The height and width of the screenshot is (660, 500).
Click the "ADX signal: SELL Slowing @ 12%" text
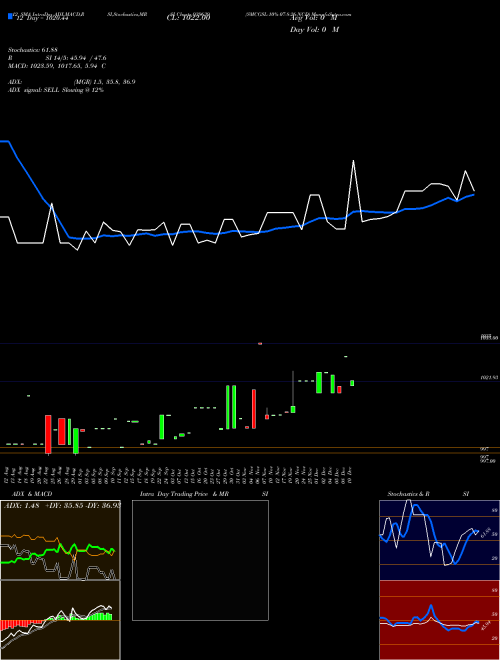coord(56,90)
